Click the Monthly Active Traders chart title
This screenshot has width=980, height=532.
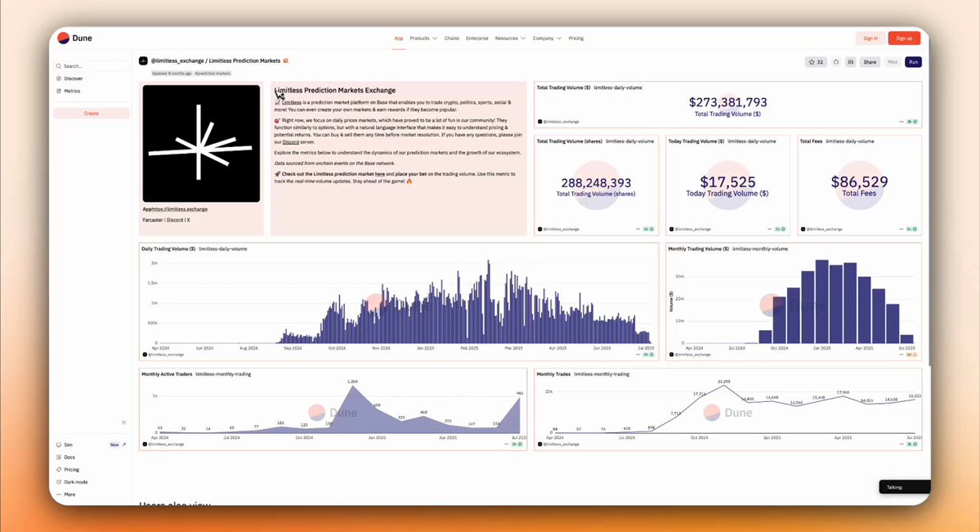tap(167, 373)
